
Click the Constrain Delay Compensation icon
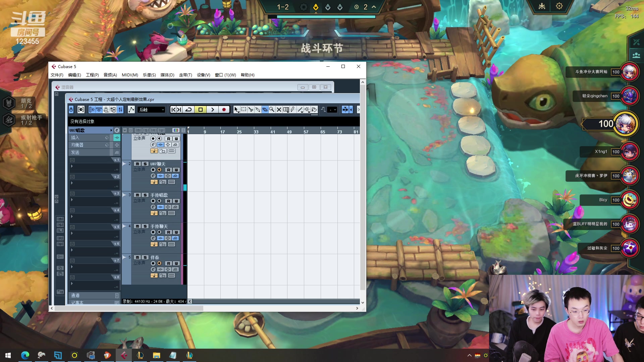81,110
